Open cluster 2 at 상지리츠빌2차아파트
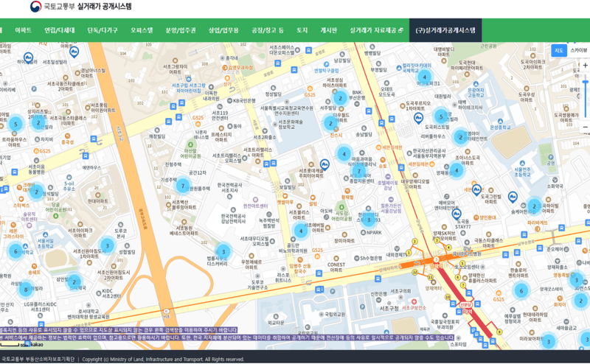This screenshot has width=590, height=364. pyautogui.click(x=38, y=122)
